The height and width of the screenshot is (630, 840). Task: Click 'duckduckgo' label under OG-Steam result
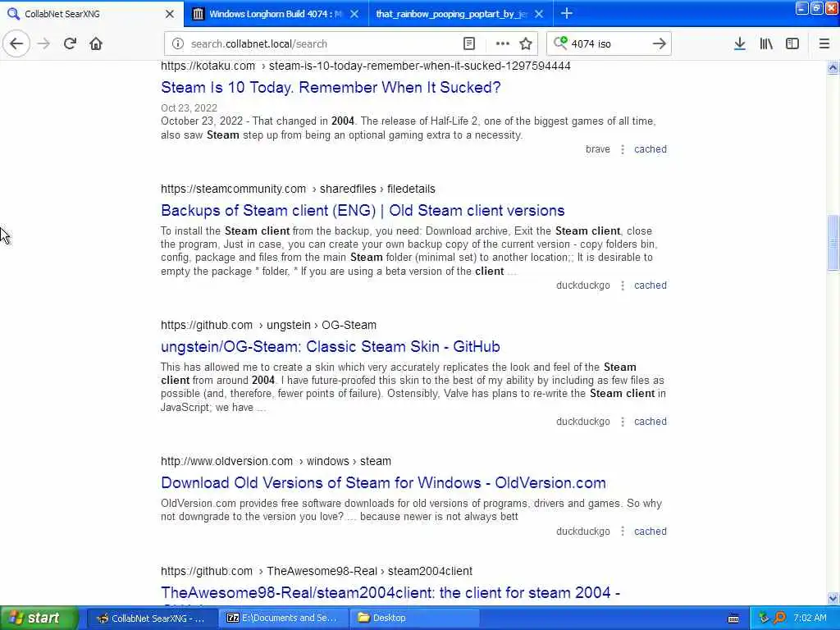583,422
